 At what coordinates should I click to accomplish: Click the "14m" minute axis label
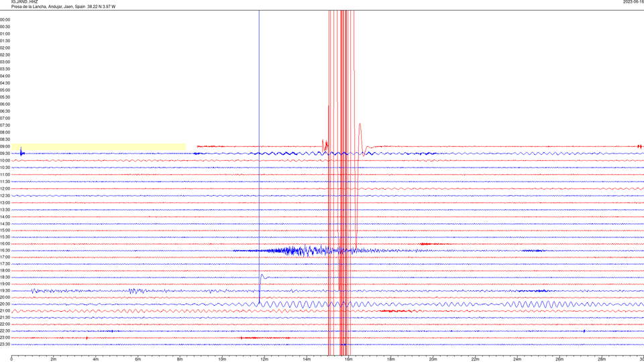click(x=307, y=359)
